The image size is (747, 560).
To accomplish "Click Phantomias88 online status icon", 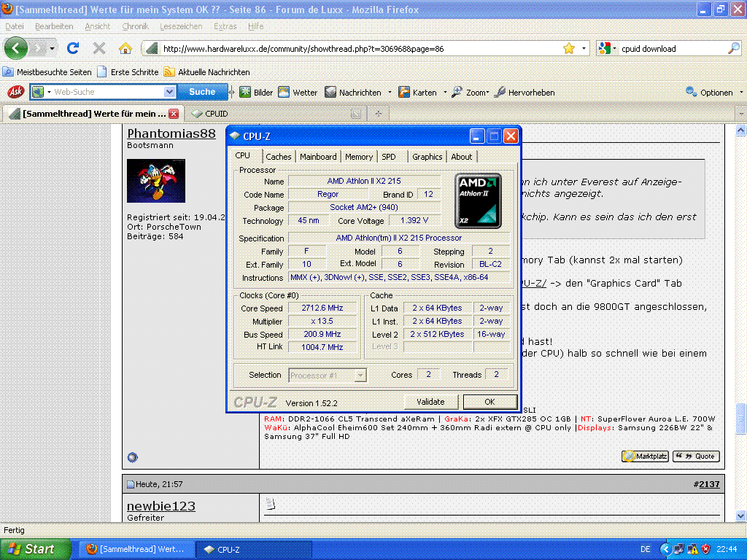I will [133, 457].
